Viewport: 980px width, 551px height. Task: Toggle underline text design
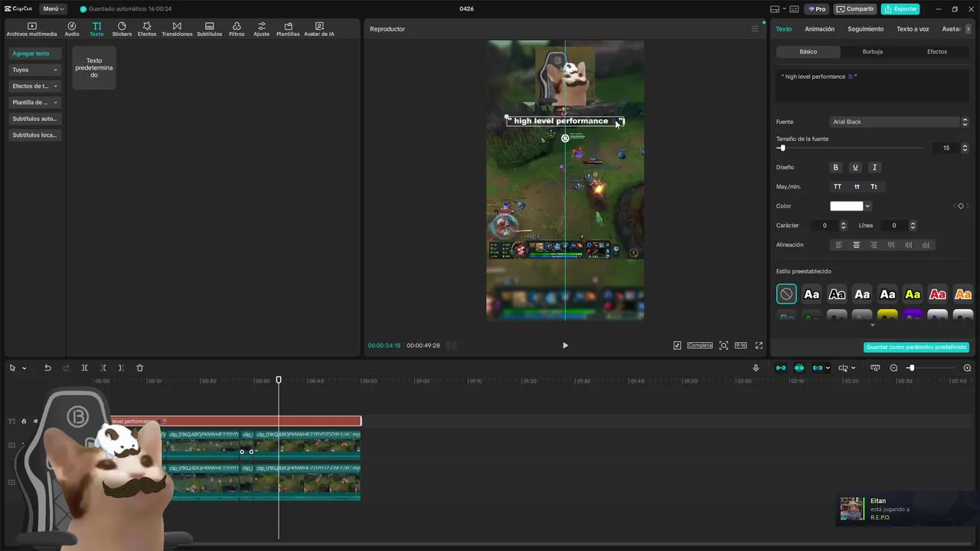[x=855, y=167]
